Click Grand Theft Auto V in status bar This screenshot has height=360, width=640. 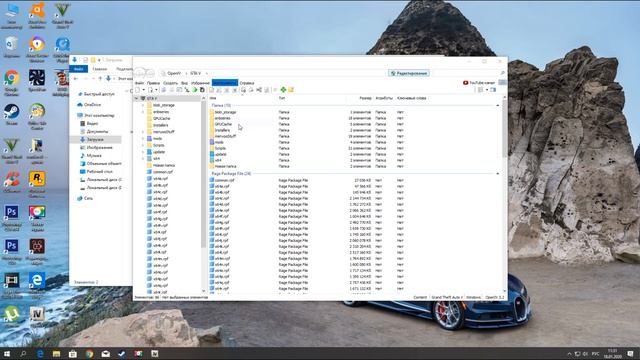447,298
